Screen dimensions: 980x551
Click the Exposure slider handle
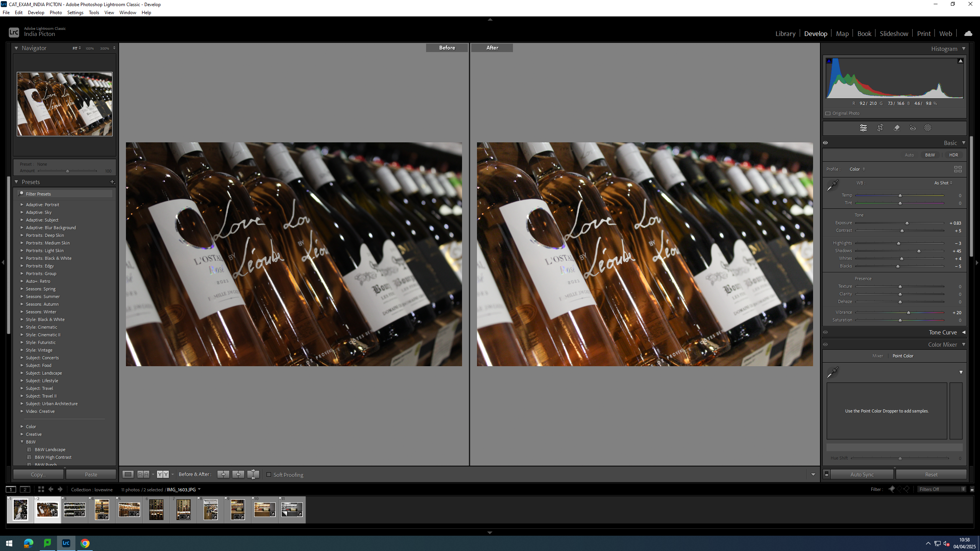(907, 223)
